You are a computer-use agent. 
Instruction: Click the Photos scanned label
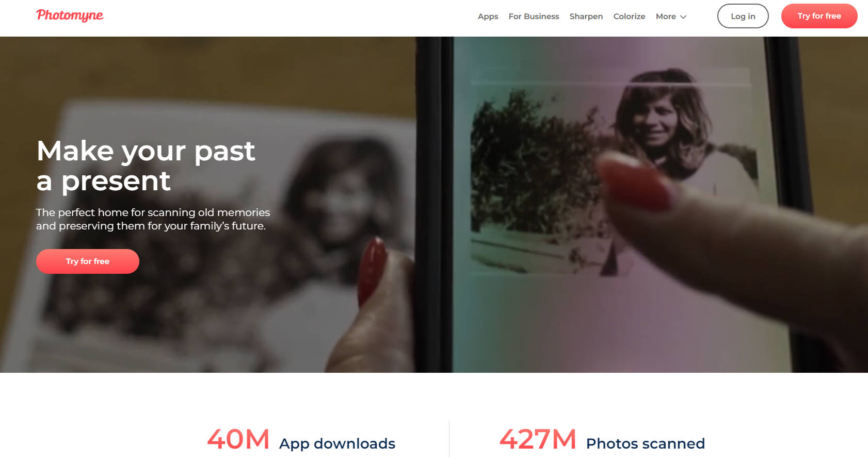645,443
